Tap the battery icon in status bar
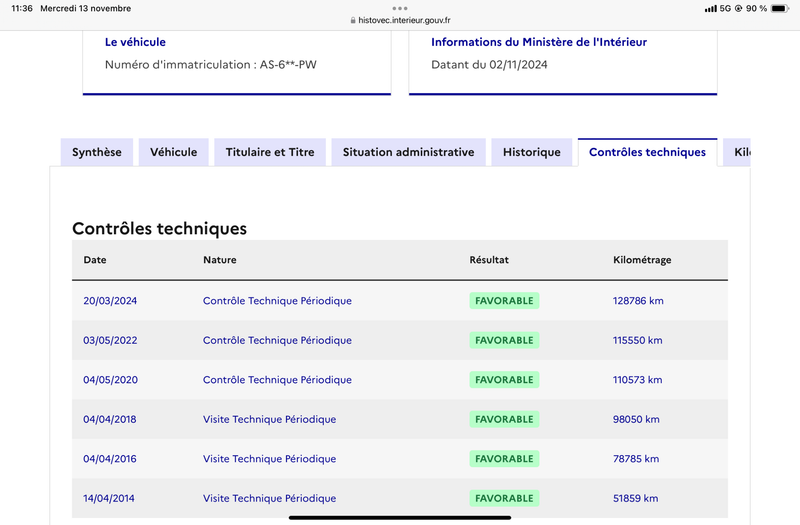Image resolution: width=800 pixels, height=525 pixels. click(780, 9)
